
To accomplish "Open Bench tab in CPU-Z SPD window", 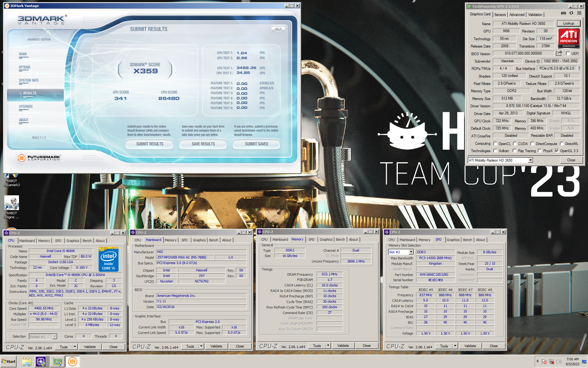I will 467,240.
